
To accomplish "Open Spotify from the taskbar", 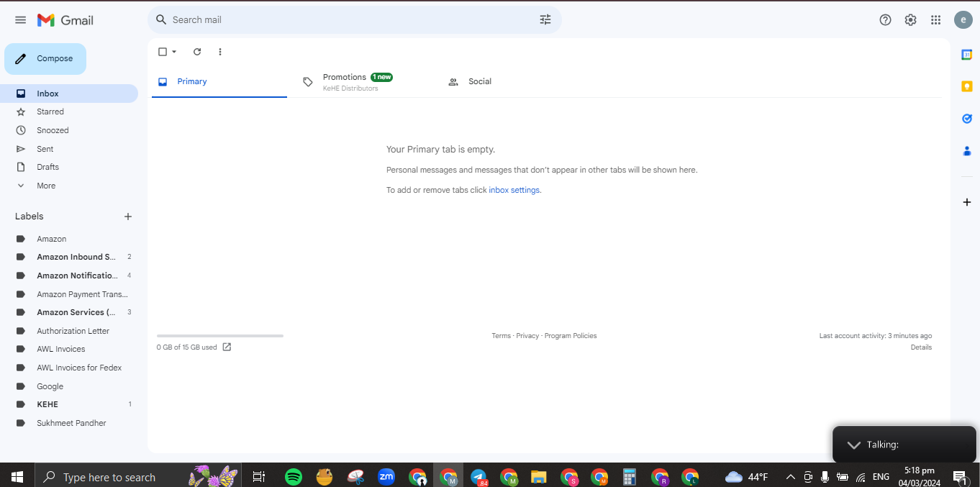I will 294,476.
